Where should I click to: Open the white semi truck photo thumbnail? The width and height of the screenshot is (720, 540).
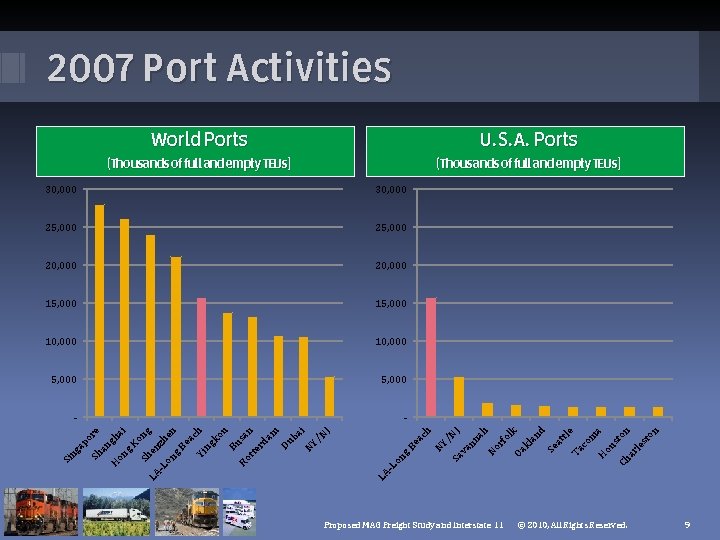pyautogui.click(x=116, y=512)
